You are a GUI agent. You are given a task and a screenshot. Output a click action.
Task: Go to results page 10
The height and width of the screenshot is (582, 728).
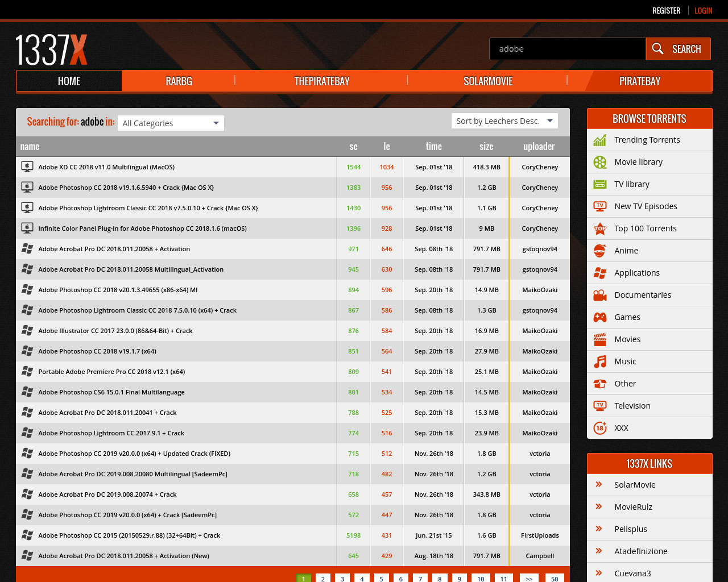(481, 578)
